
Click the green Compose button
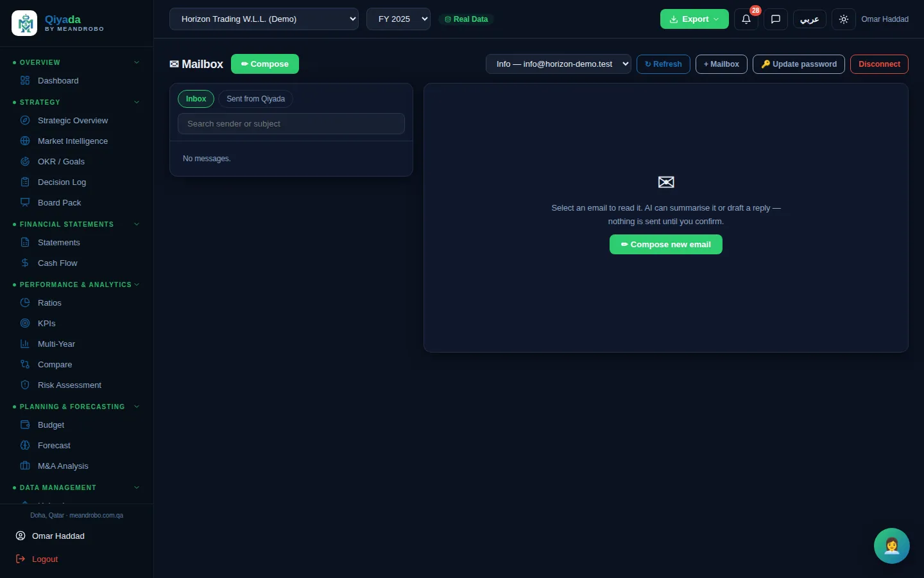coord(265,64)
